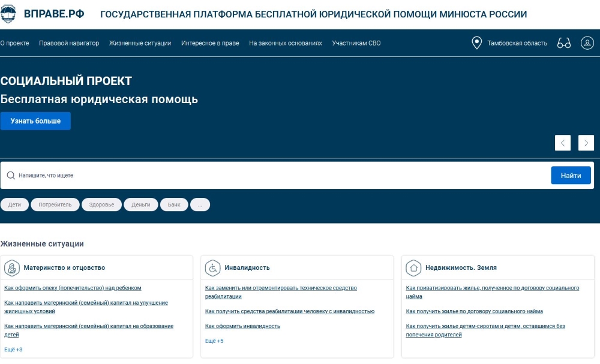Viewport: 600px width, 364px height.
Task: Click the location pin icon
Action: click(477, 43)
